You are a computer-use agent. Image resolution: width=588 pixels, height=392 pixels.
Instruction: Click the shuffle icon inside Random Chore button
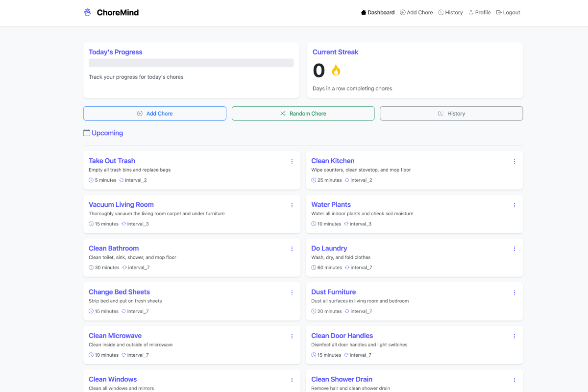283,113
